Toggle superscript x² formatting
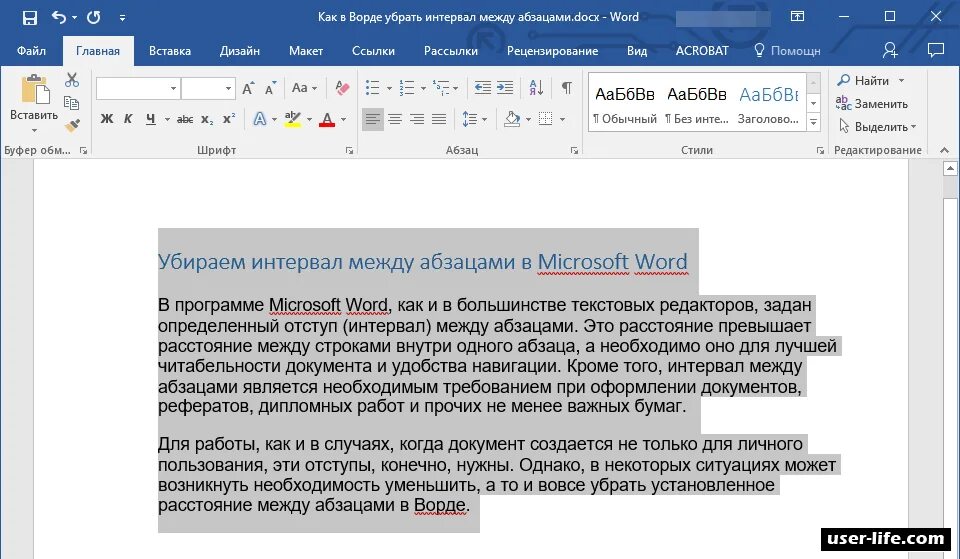 pyautogui.click(x=229, y=119)
